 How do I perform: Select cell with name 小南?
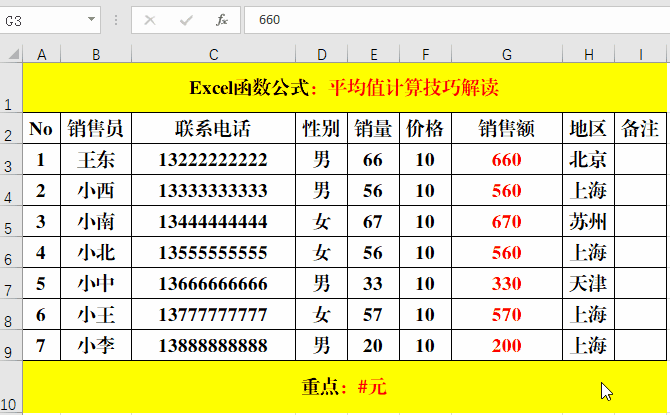coord(96,221)
